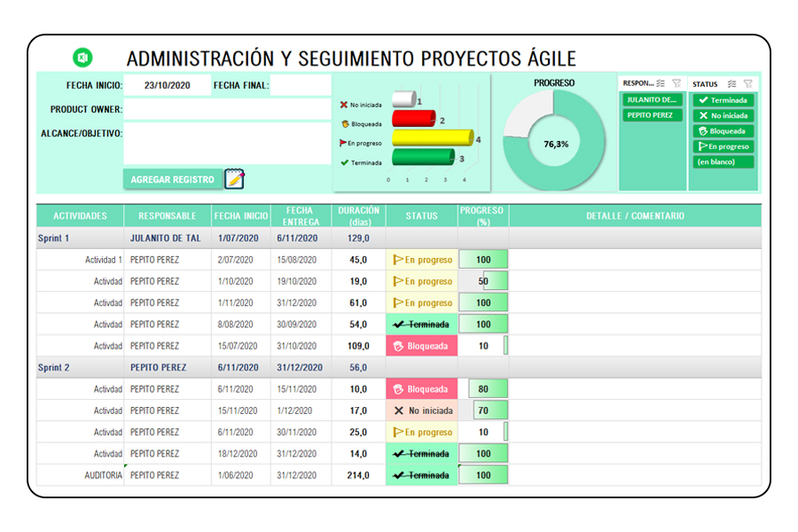
Task: Click Bloqueada status in 15/07/2020 row
Action: point(422,346)
